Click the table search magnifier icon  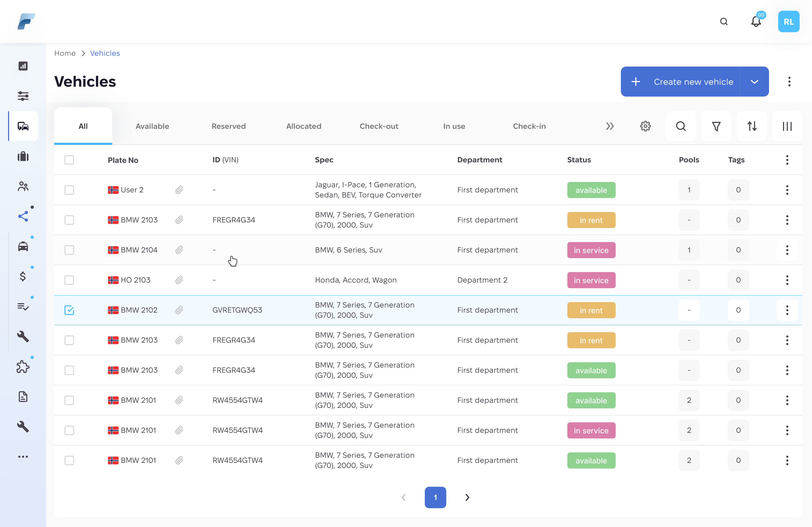(681, 126)
